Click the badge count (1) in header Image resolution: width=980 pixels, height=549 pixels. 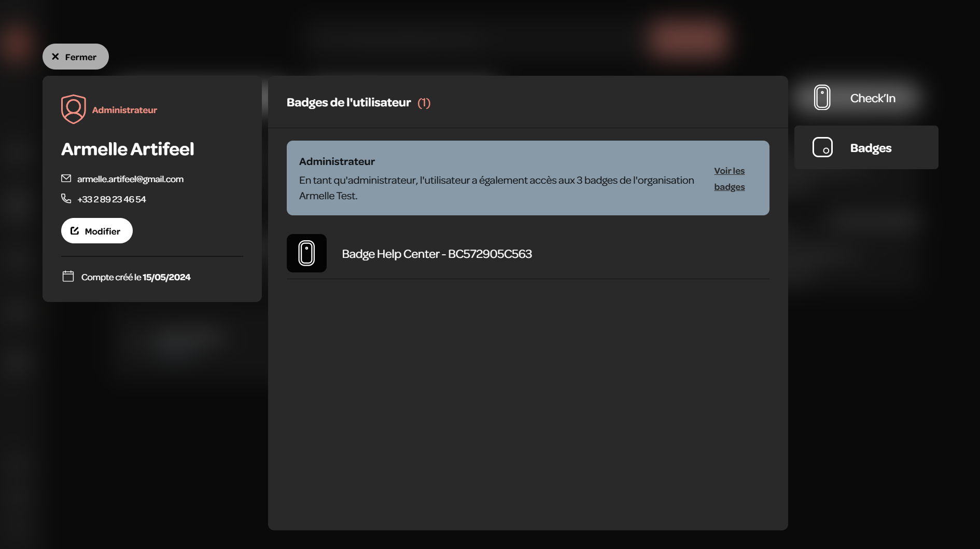click(424, 103)
